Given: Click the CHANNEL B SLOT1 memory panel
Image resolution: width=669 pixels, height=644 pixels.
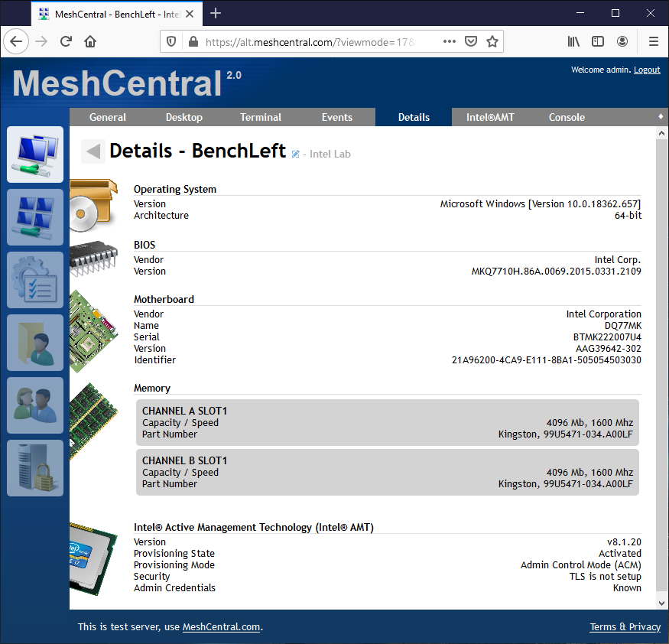Looking at the screenshot, I should click(388, 472).
